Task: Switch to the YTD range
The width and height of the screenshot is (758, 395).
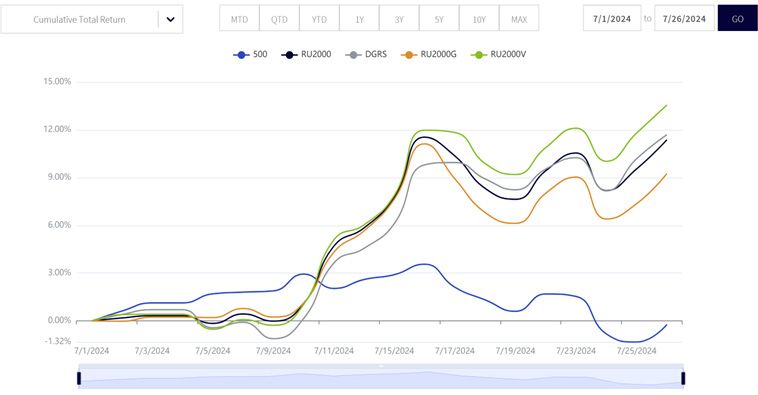Action: coord(319,19)
